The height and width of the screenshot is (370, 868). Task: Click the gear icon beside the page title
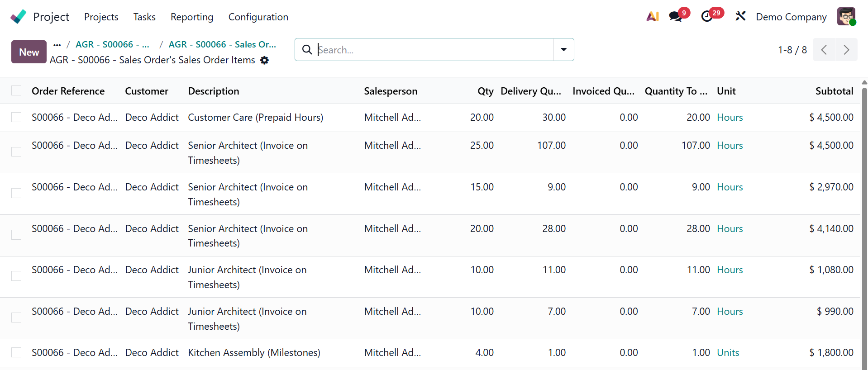point(265,60)
